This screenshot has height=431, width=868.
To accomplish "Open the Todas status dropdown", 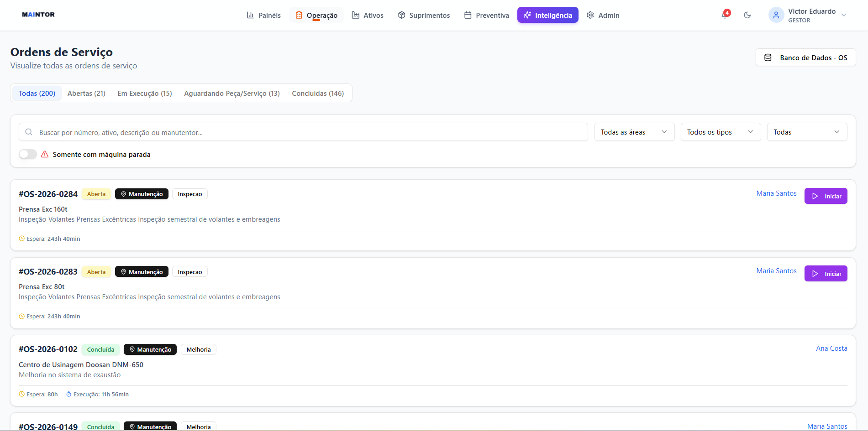I will pos(807,132).
